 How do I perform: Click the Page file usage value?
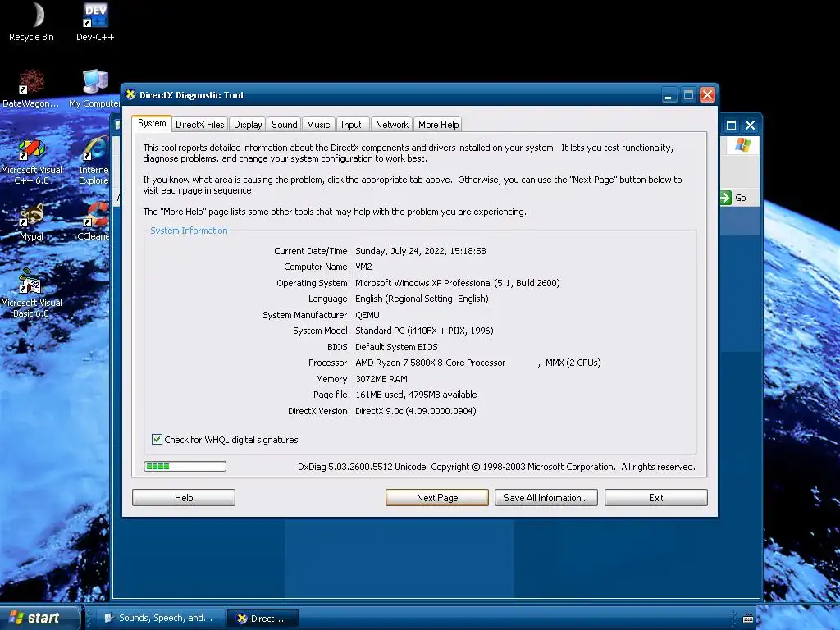point(416,395)
